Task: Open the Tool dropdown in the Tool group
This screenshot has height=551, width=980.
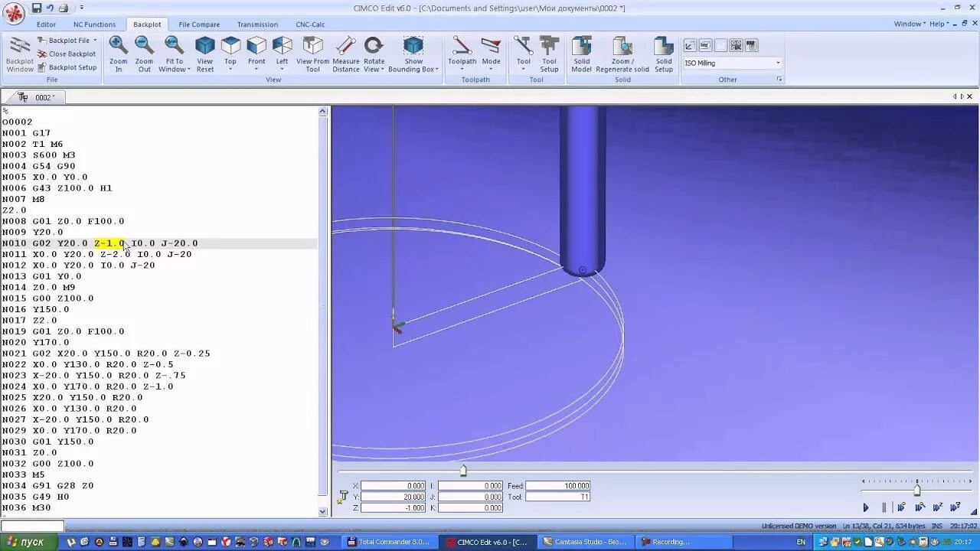Action: click(x=523, y=70)
